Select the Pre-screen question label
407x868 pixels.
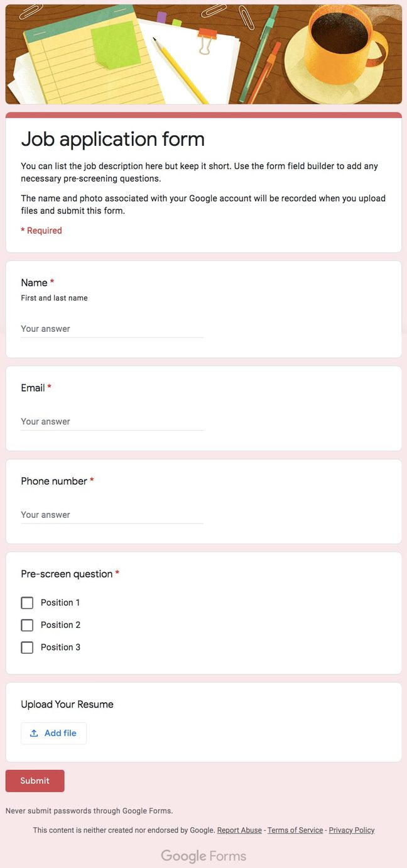tap(65, 573)
